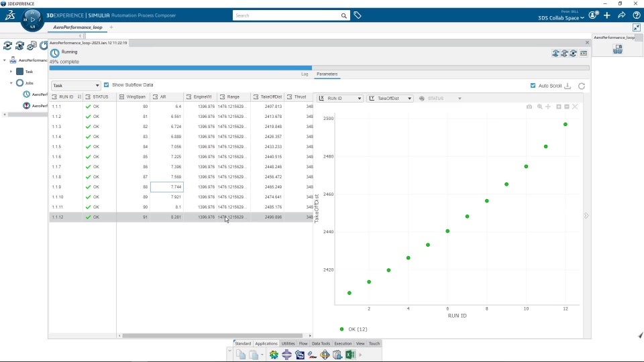Open the share arrow icon

[621, 15]
